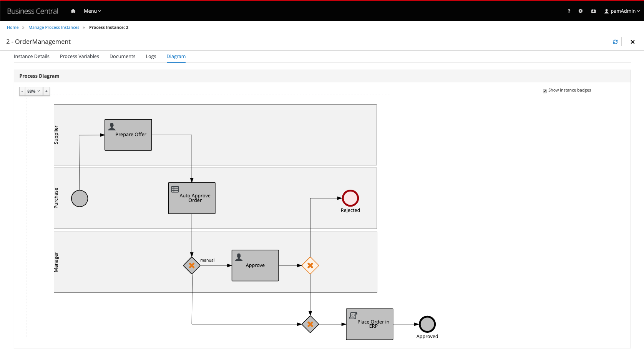
Task: Click the orange gateway after Approve
Action: pyautogui.click(x=310, y=265)
